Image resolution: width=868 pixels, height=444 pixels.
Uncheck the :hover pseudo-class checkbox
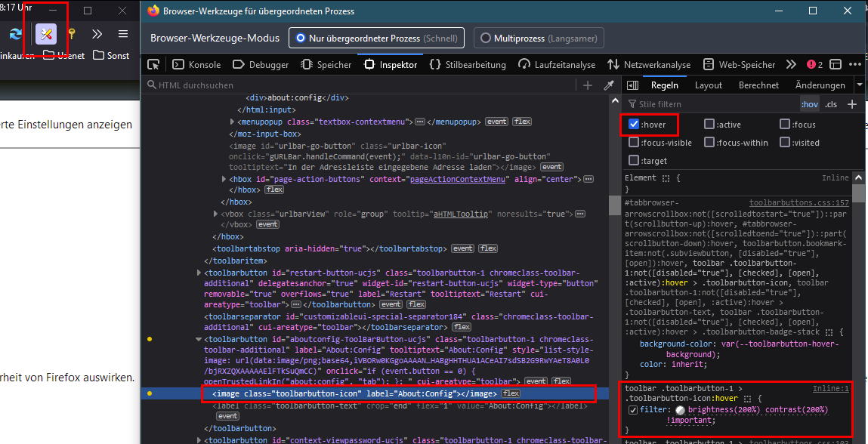click(634, 125)
